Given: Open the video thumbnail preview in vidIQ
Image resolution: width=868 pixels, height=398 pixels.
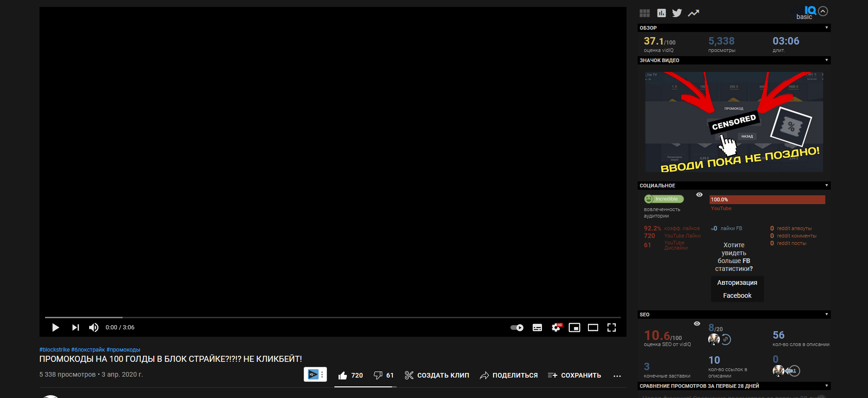Looking at the screenshot, I should [734, 122].
